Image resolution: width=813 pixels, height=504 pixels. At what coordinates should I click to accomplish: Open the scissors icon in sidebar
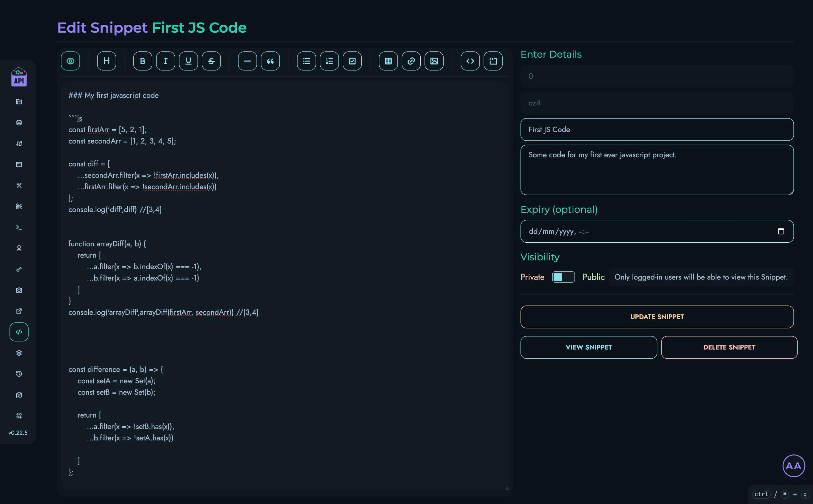pyautogui.click(x=19, y=206)
